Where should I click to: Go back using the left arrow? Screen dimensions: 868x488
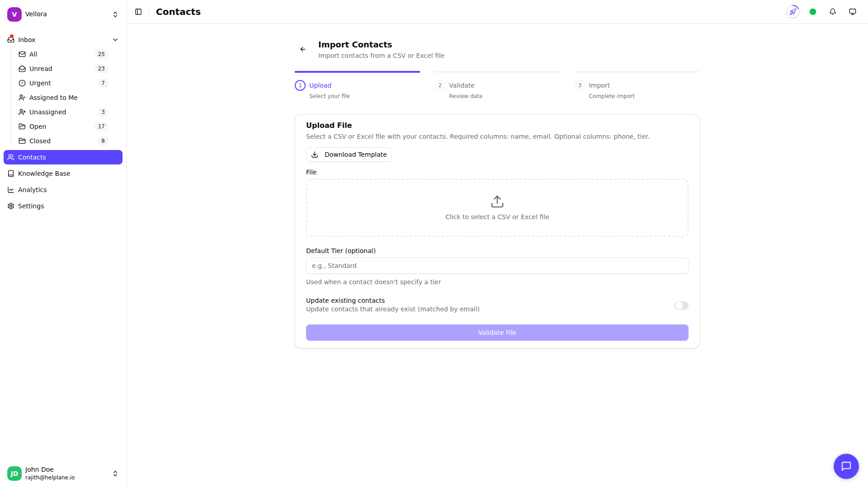(x=303, y=49)
